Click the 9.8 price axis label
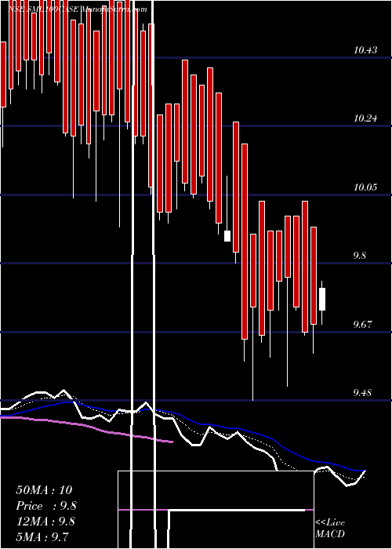This screenshot has width=392, height=549. click(x=360, y=255)
